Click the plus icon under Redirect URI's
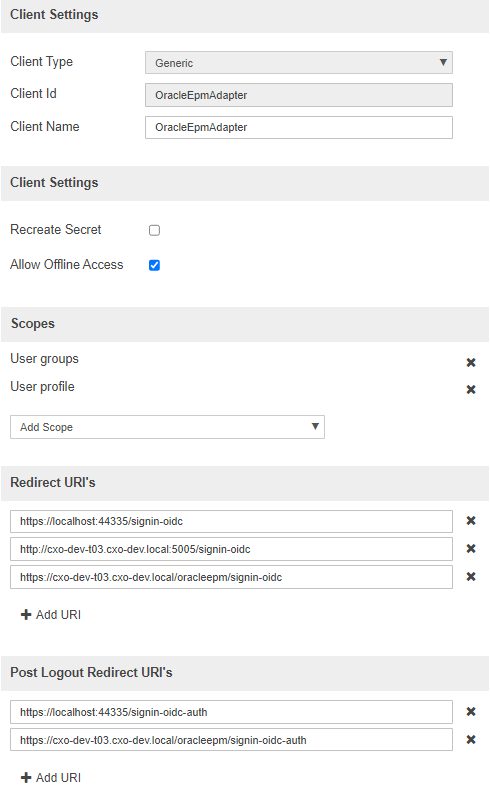Image resolution: width=490 pixels, height=787 pixels. [x=26, y=615]
